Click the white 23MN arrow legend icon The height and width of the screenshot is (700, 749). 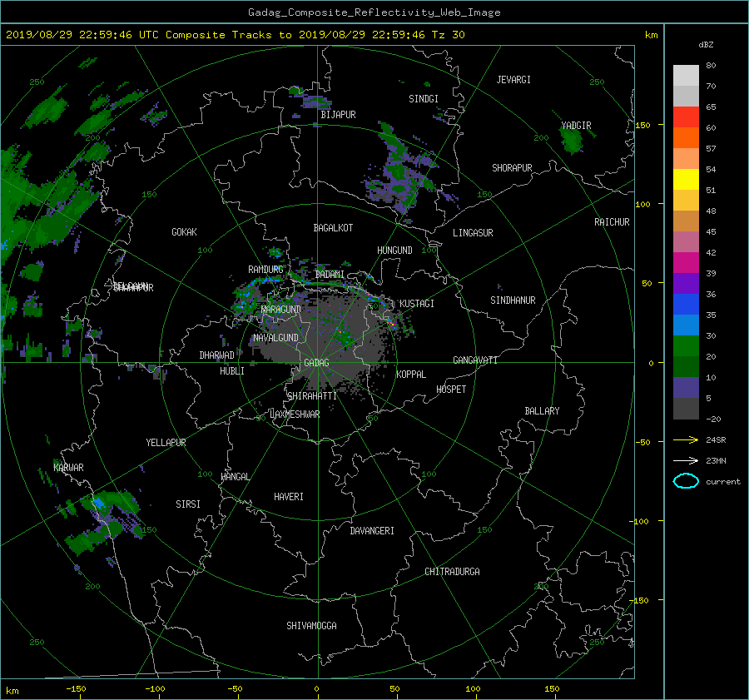click(x=686, y=460)
